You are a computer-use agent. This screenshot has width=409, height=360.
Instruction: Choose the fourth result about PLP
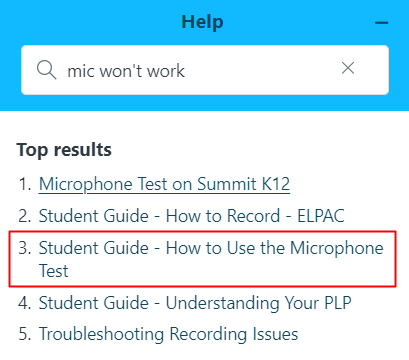(x=195, y=303)
